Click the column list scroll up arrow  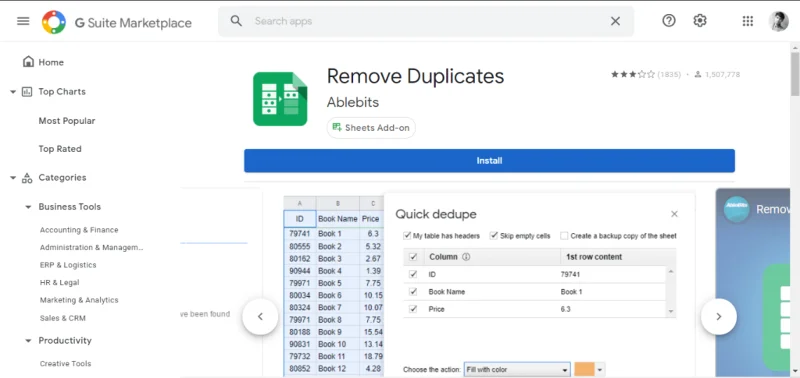pyautogui.click(x=671, y=272)
